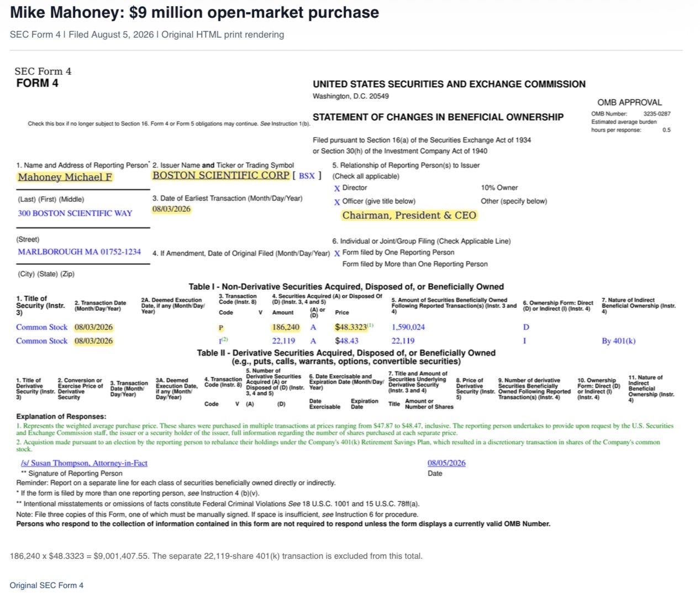700x593 pixels.
Task: Click the $9,001,407.55 calculation note
Action: (x=216, y=556)
